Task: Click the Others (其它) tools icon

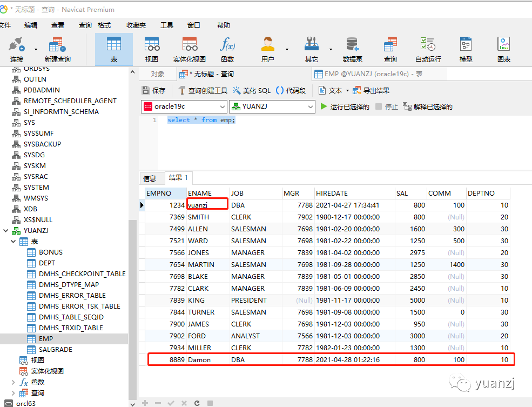Action: pyautogui.click(x=312, y=50)
